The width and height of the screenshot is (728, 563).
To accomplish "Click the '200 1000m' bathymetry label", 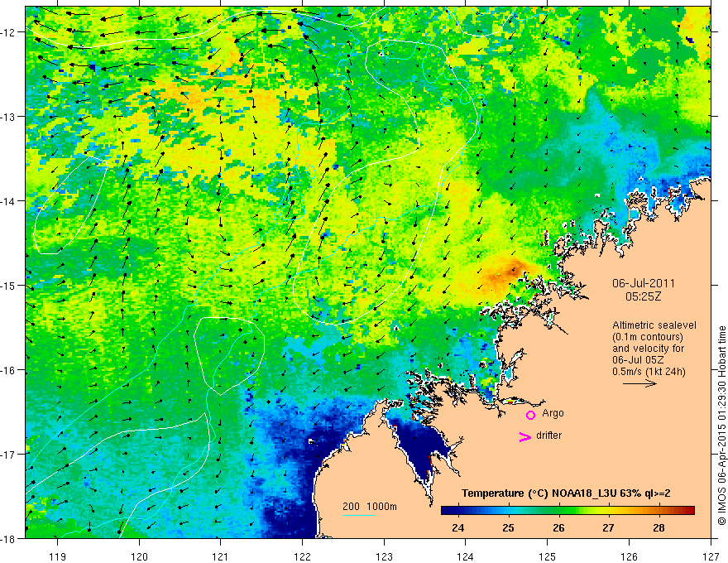I will point(370,507).
